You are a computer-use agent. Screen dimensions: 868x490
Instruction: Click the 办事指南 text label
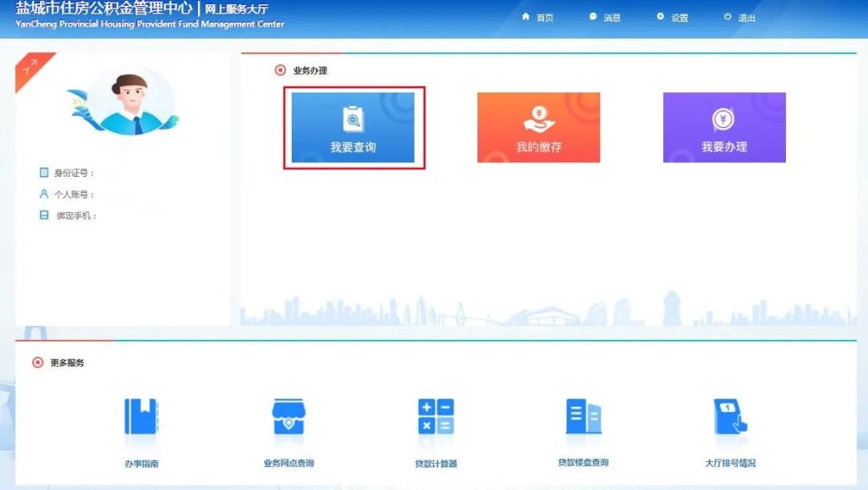[141, 463]
